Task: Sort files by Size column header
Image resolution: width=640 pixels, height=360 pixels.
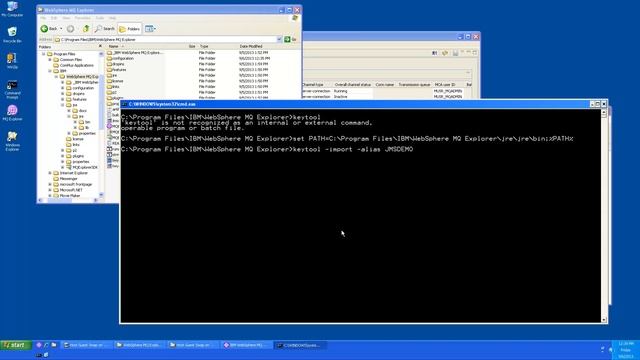Action: 192,47
